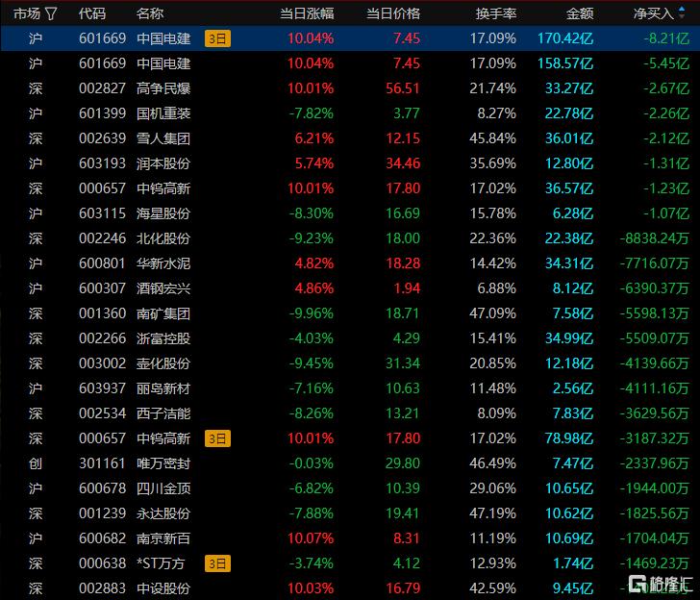Screen dimensions: 700x600
Task: Click the -8838.24万 net buy value
Action: (654, 238)
